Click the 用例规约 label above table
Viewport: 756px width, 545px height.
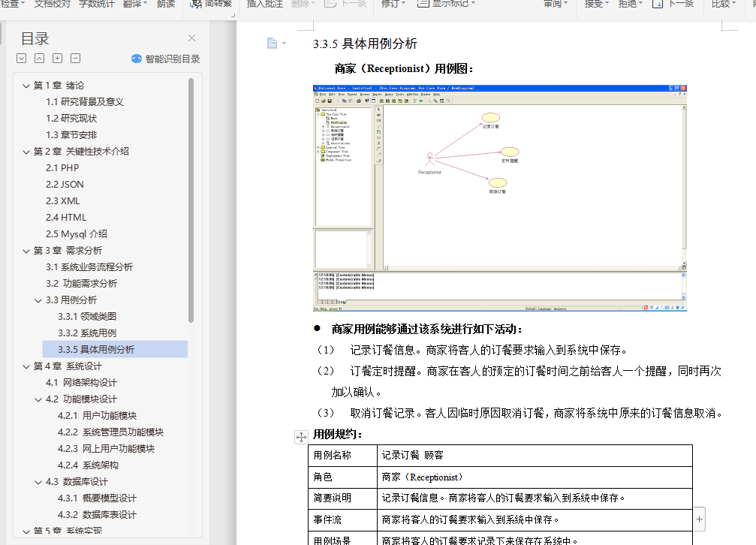338,434
